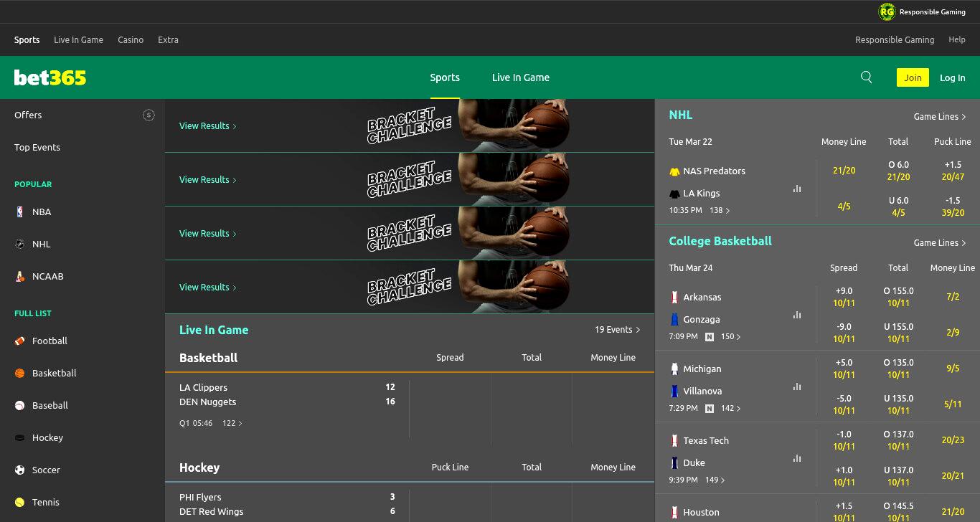Expand NHL Game Lines
The height and width of the screenshot is (522, 980).
940,116
